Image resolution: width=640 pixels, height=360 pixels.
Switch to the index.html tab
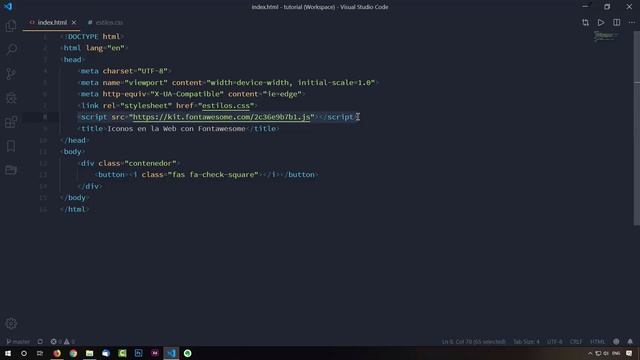tap(52, 22)
